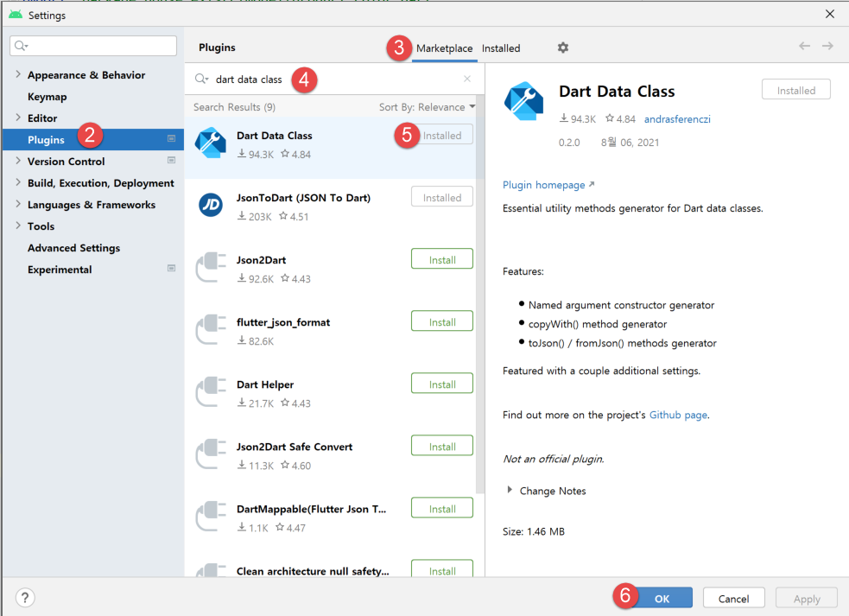Select Dart Data Class plugin name
The image size is (849, 616).
click(x=274, y=136)
